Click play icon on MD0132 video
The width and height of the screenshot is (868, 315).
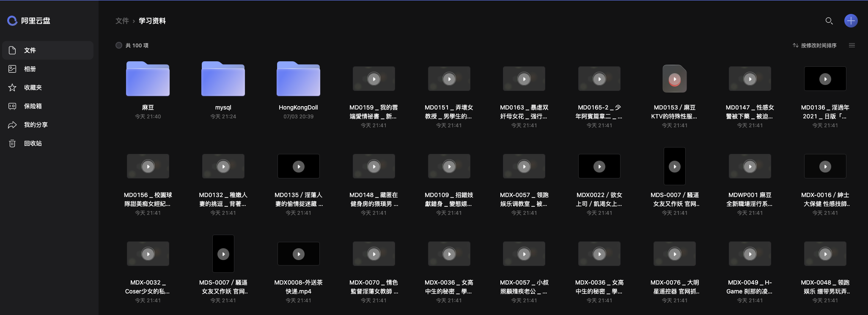pos(223,166)
